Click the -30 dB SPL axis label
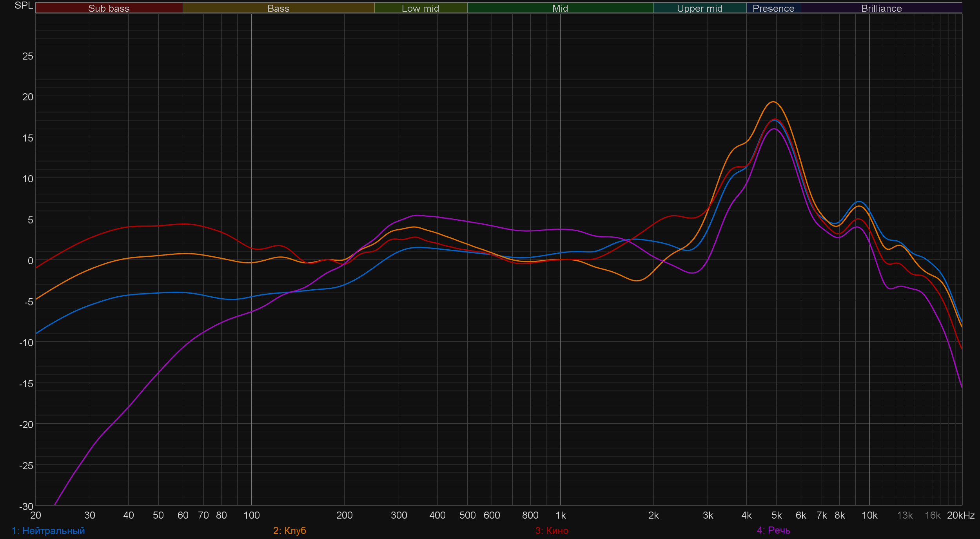The image size is (980, 539). (x=26, y=506)
